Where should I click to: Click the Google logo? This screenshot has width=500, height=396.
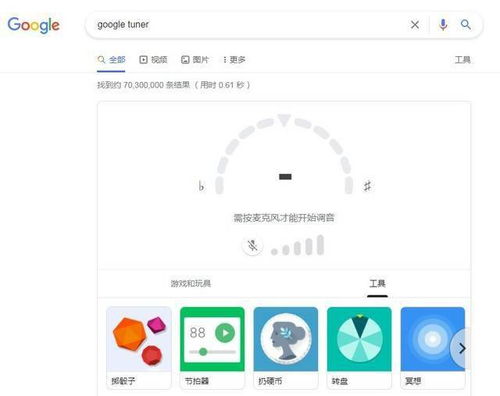[33, 25]
